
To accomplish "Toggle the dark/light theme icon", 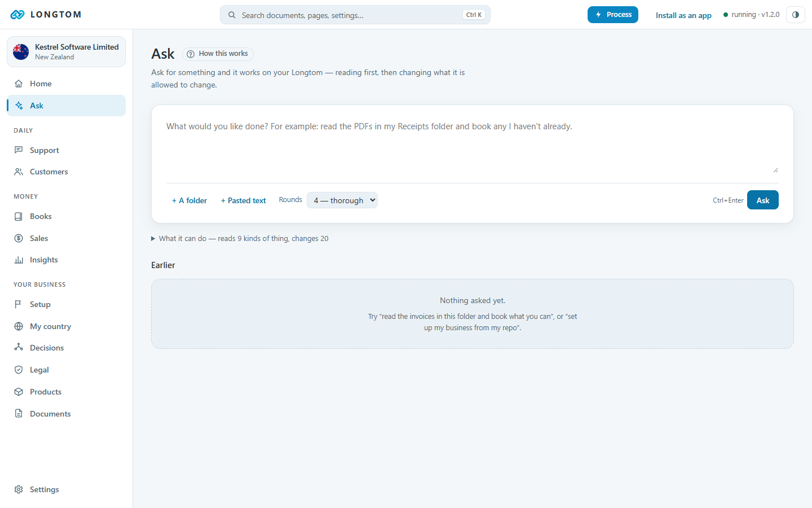I will (796, 15).
